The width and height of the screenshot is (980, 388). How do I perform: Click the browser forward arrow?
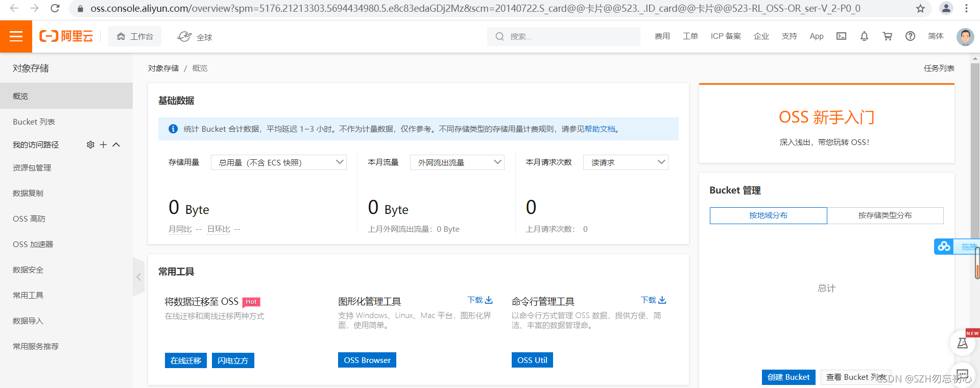34,8
